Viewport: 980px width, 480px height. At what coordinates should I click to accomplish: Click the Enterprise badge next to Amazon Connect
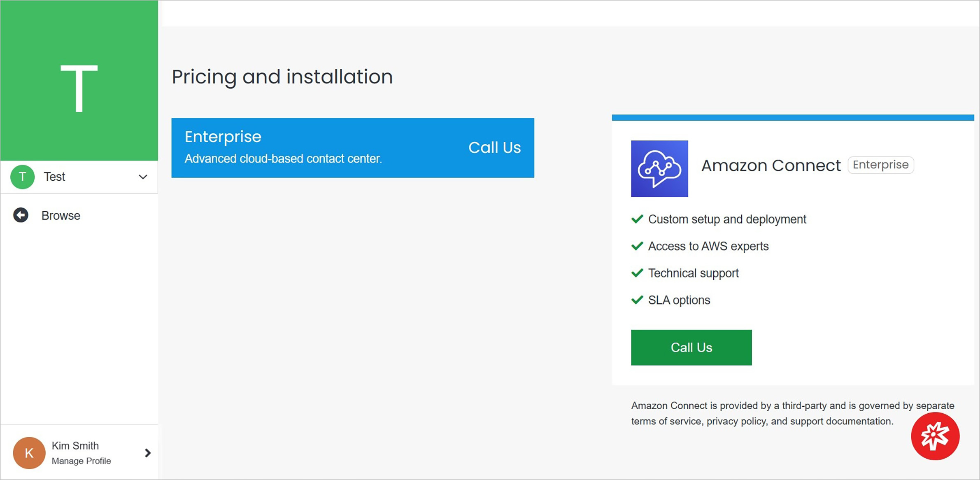coord(880,165)
